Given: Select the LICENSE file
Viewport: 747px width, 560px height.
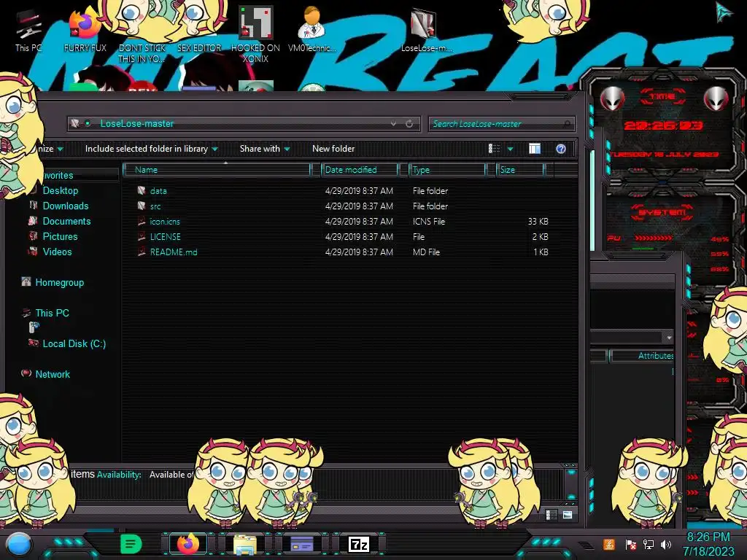Looking at the screenshot, I should [166, 237].
